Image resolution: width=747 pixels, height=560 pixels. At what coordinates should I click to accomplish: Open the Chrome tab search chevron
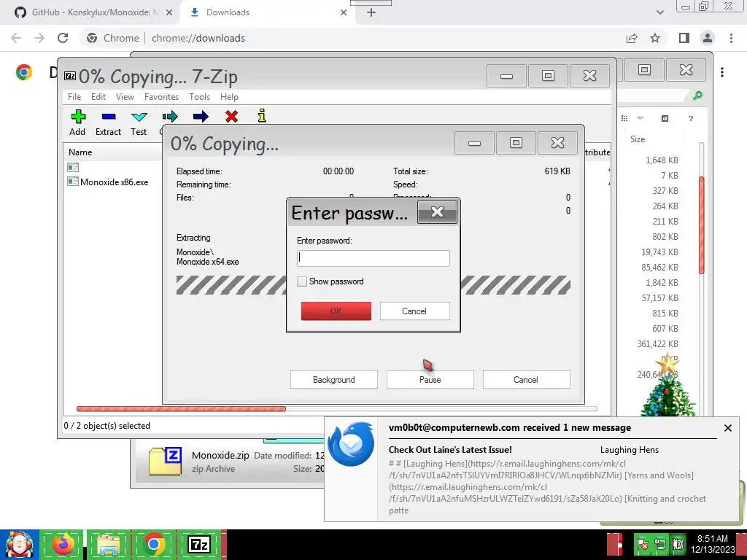tap(659, 12)
